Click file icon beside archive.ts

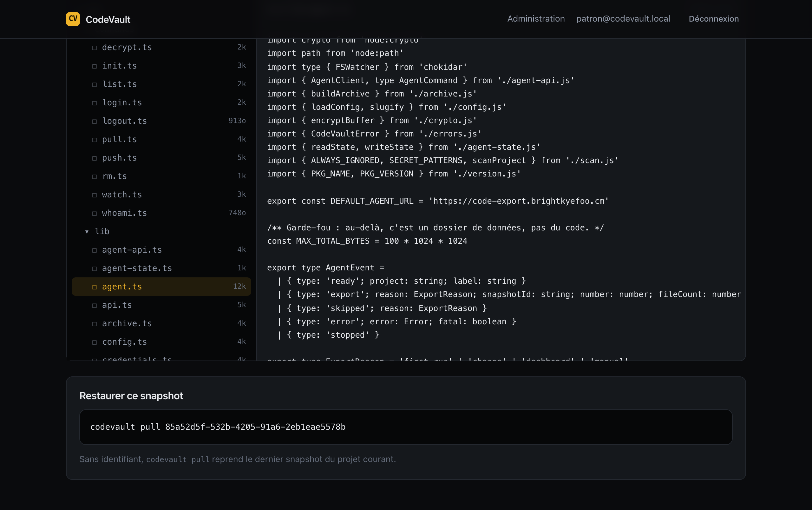95,324
